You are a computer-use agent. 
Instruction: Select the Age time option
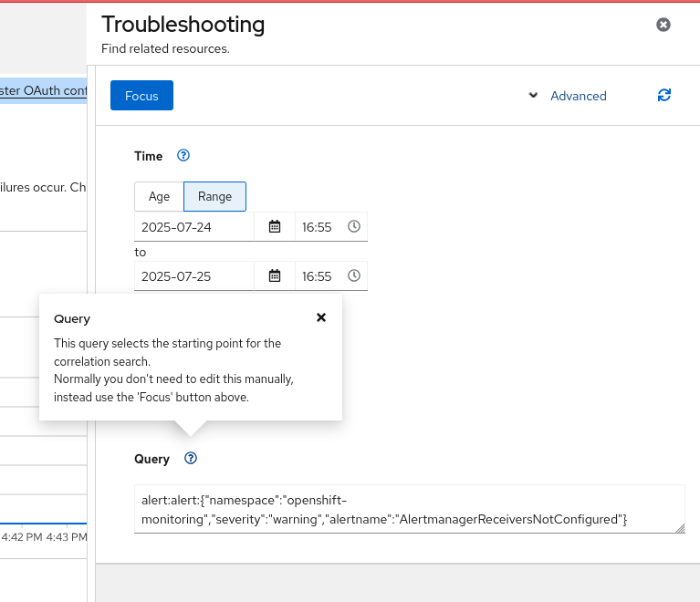tap(159, 196)
